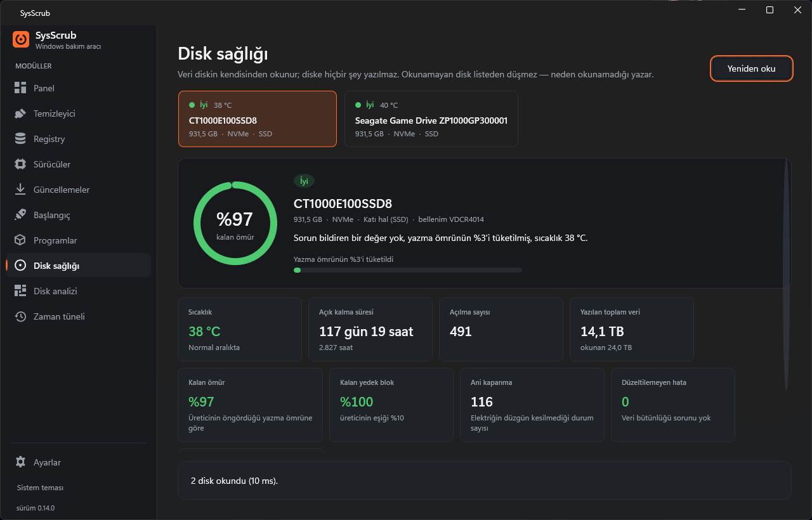
Task: Open the Güncellemeler module
Action: 79,190
